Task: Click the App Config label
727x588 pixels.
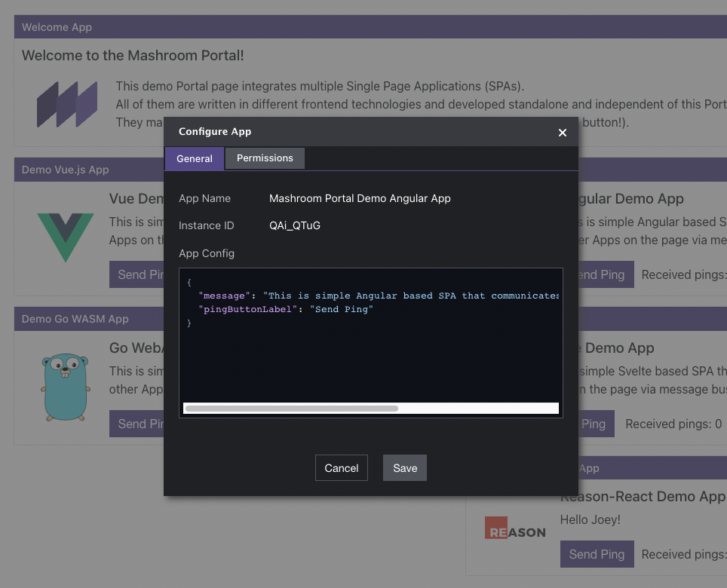Action: tap(207, 253)
